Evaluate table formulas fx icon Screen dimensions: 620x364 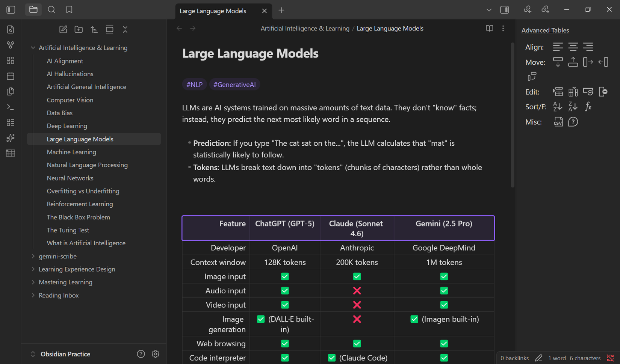(588, 107)
